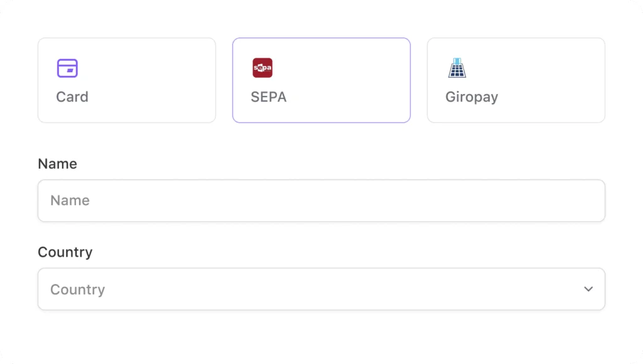Select the Giropay payment method tile
This screenshot has width=643, height=364.
(x=516, y=80)
